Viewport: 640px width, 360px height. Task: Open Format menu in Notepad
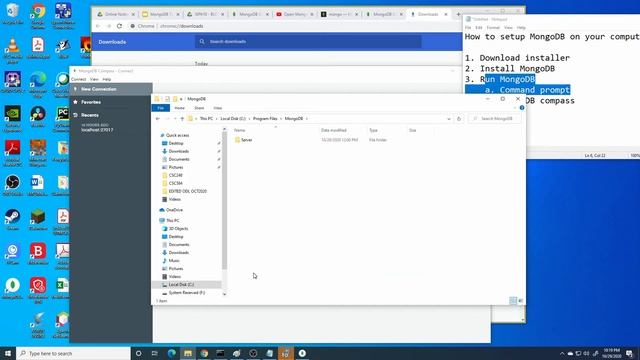pyautogui.click(x=493, y=28)
